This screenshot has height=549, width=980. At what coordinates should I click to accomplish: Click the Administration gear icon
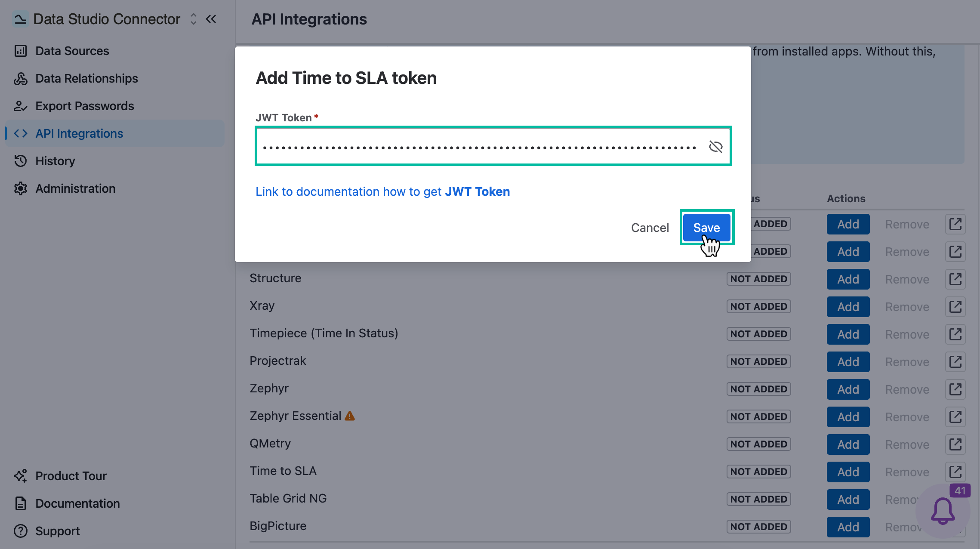pos(21,188)
